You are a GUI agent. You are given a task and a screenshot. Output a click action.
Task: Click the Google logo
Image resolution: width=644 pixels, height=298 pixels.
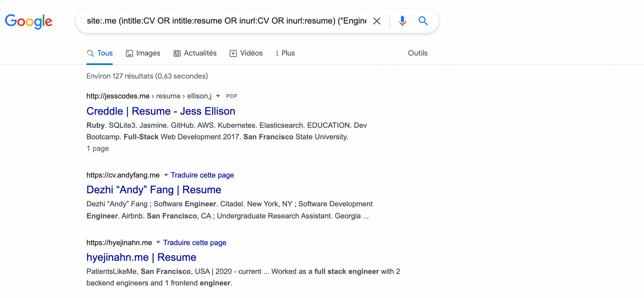click(29, 21)
